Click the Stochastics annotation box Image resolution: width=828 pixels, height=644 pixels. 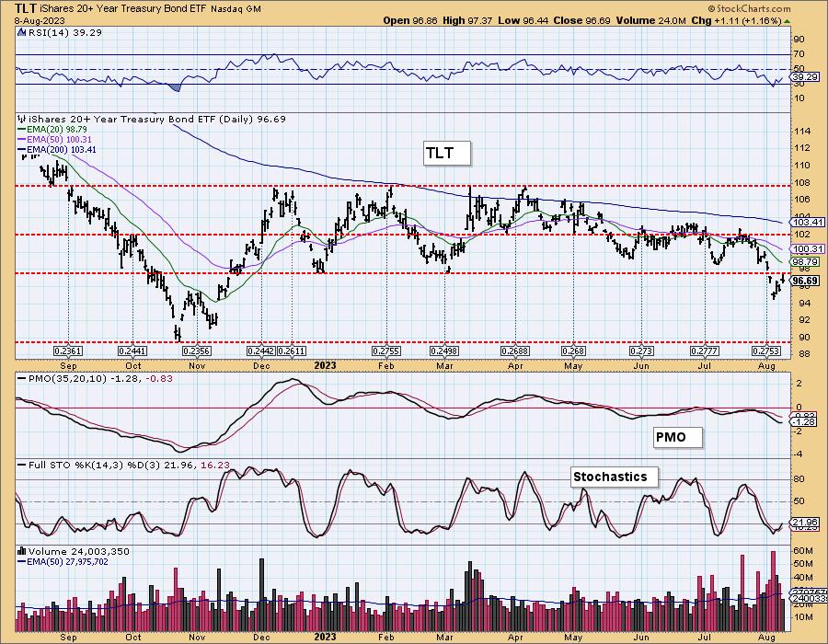point(615,477)
